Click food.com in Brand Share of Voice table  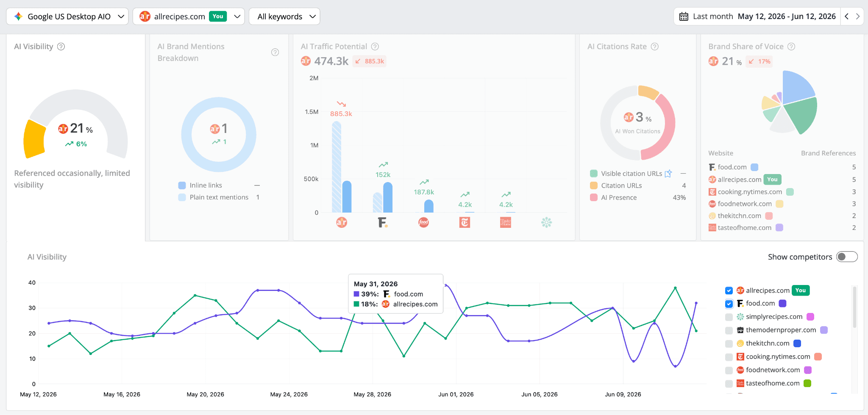[x=732, y=167]
